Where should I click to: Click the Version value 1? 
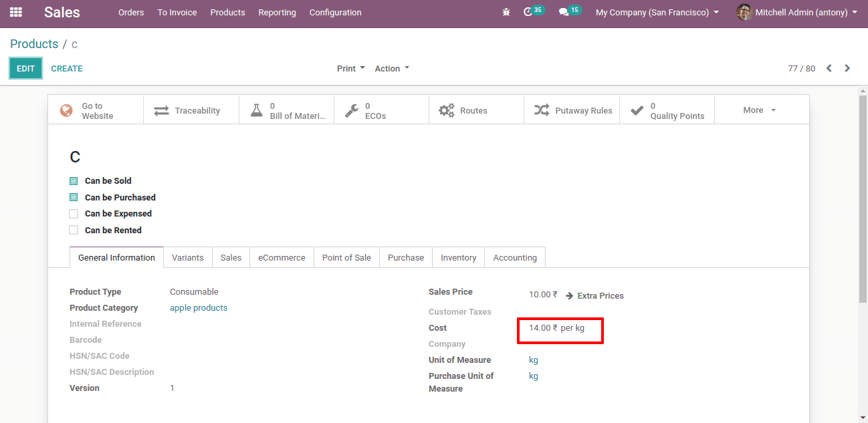coord(172,388)
